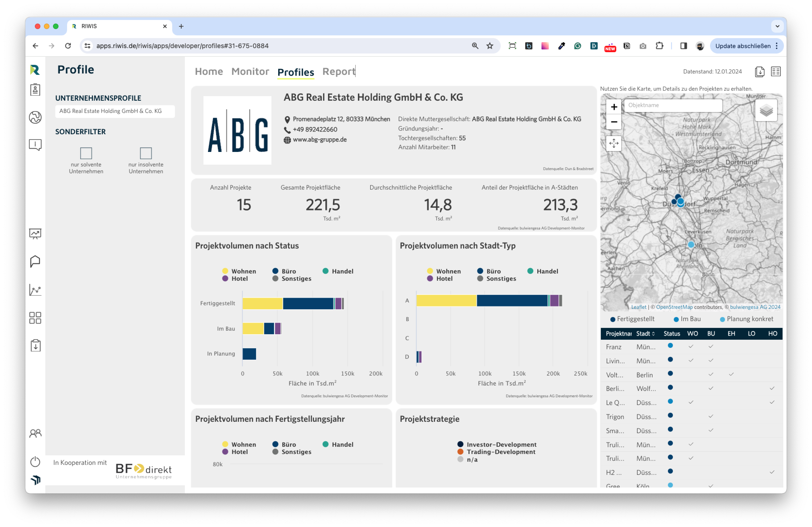Toggle Handel legend in Projektvolumen nach Stadt-Typ
812x527 pixels.
tap(543, 271)
